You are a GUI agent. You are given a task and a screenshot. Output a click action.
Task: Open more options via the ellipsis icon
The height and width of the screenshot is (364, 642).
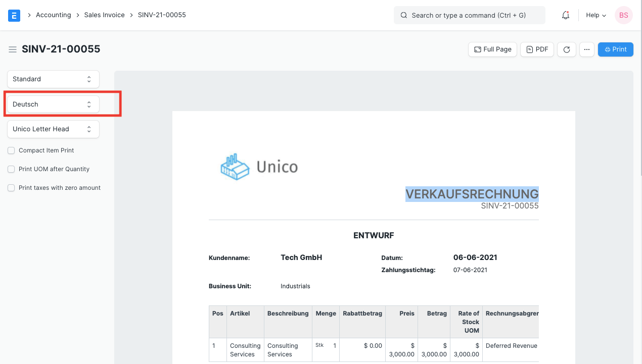(587, 49)
